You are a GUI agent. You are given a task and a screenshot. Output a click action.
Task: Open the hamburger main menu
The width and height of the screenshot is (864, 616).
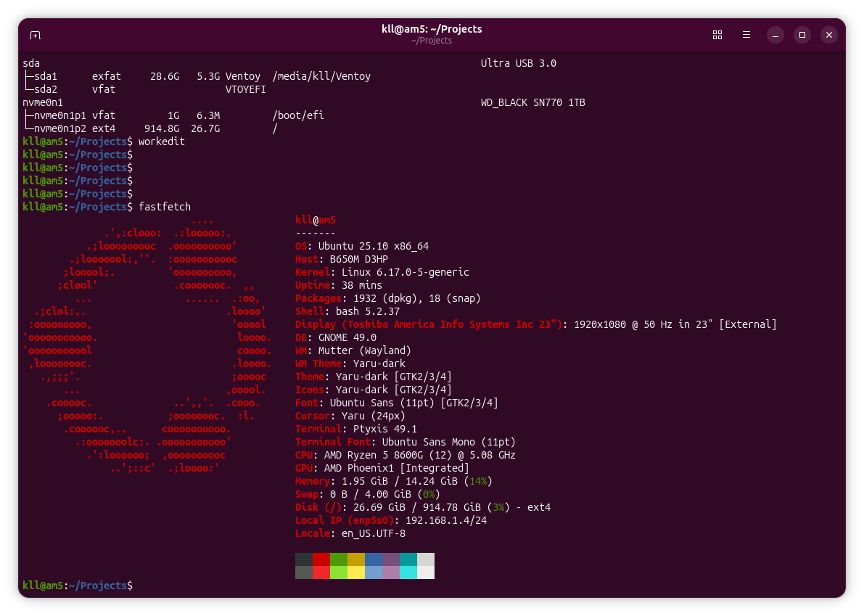click(x=746, y=35)
